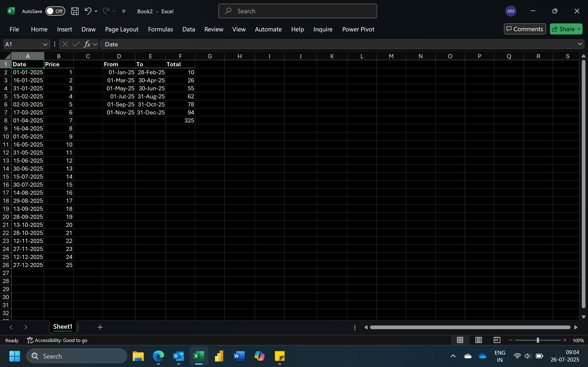
Task: Switch to Page Break Preview view
Action: [x=497, y=340]
